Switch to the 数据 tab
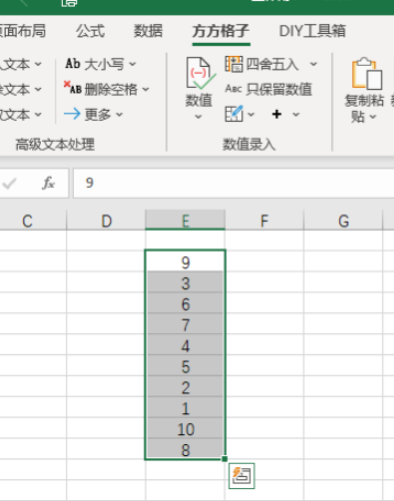 [148, 31]
